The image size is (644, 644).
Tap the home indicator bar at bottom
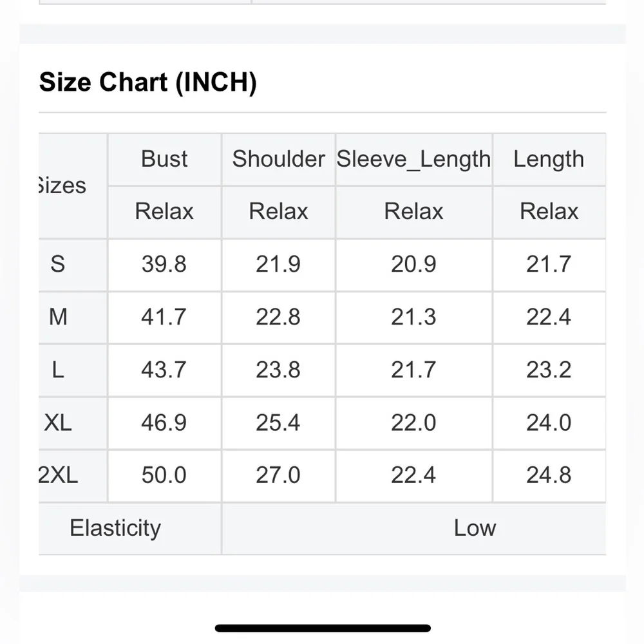[x=323, y=628]
